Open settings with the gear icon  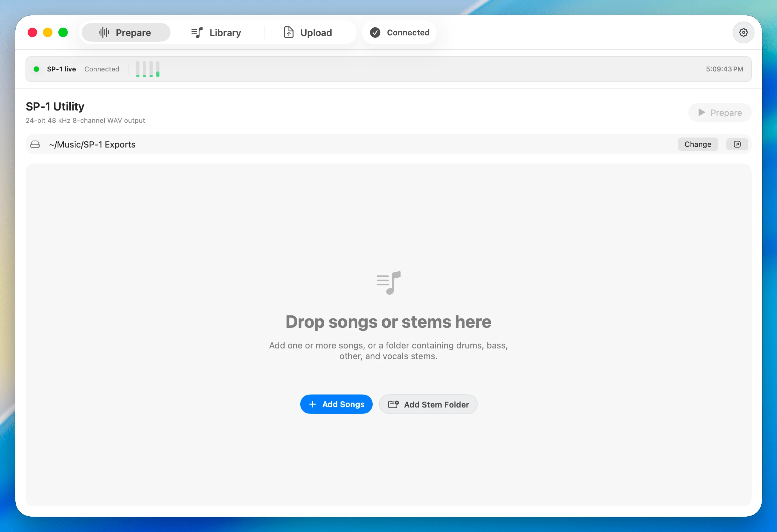pos(743,32)
